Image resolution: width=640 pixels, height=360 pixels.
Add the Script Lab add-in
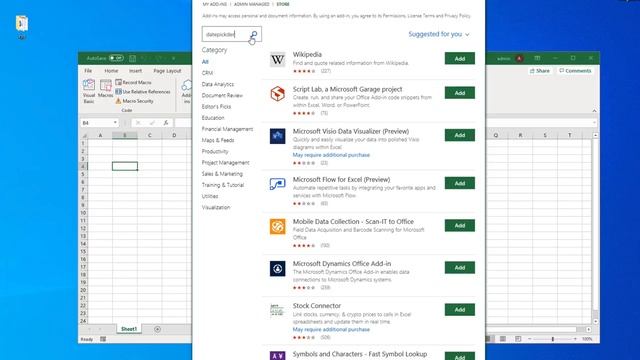(460, 93)
